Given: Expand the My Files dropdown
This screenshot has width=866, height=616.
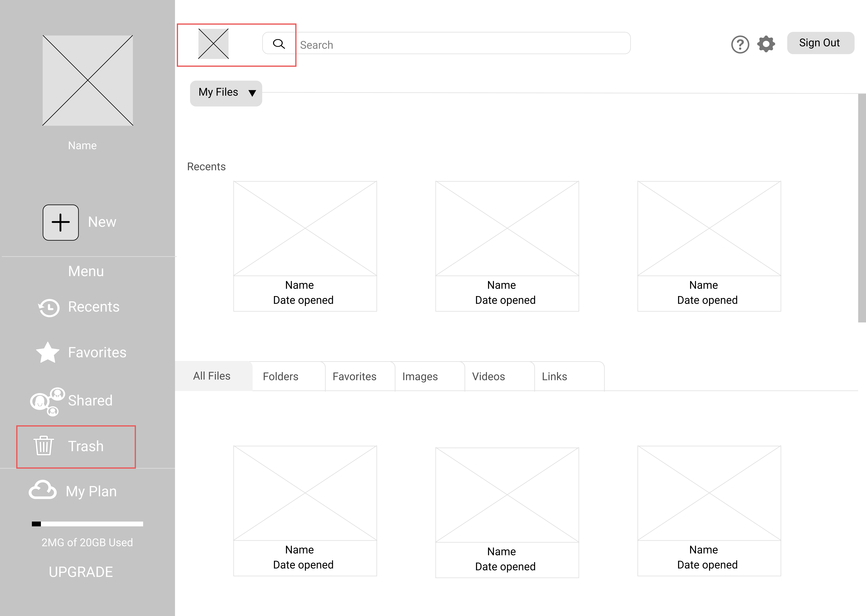Looking at the screenshot, I should [226, 93].
